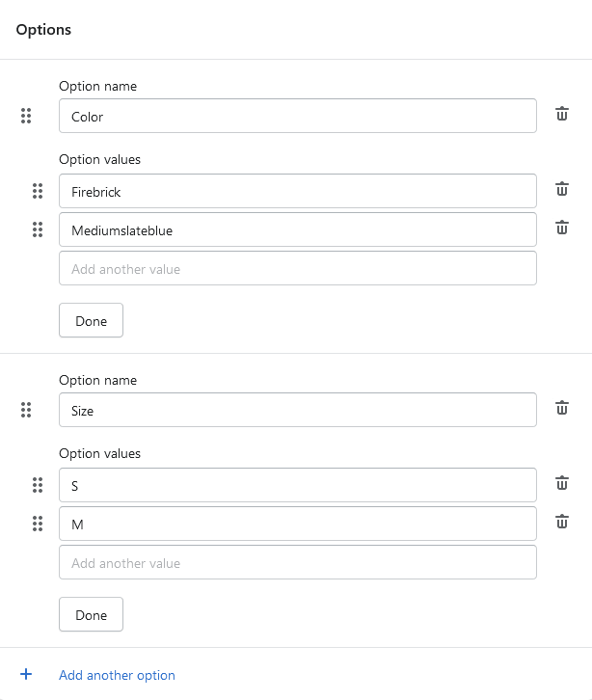Click Add another value field under Size
Screen dimensions: 592x700
coord(297,562)
